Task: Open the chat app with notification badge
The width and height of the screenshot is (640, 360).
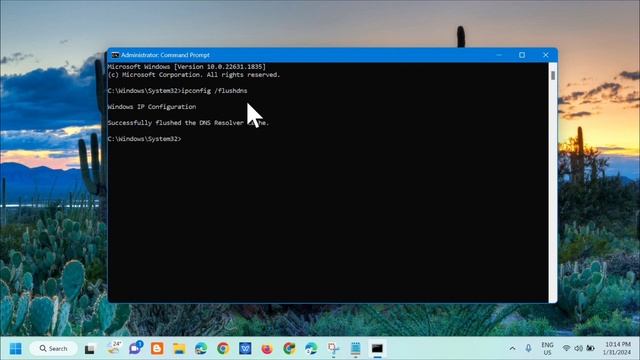Action: tap(135, 348)
